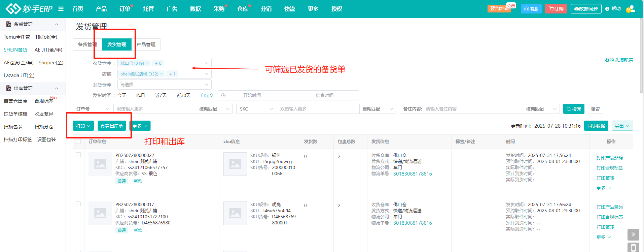Viewport: 644px width, 252px height.
Task: Open the 物流 top menu
Action: pyautogui.click(x=290, y=9)
